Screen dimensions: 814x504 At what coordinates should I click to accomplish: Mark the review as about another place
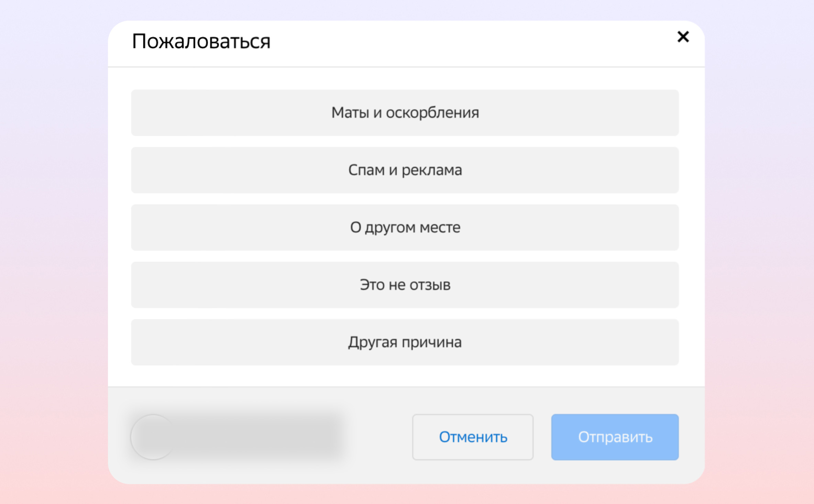pyautogui.click(x=405, y=228)
